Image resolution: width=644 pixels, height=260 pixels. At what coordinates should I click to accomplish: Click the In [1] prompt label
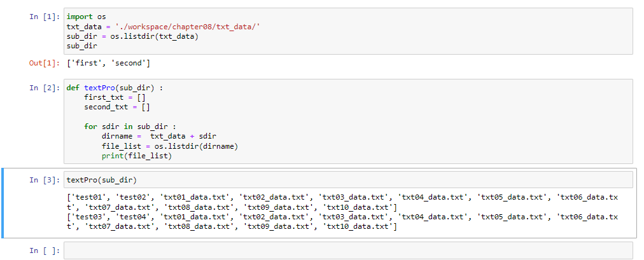pyautogui.click(x=45, y=17)
